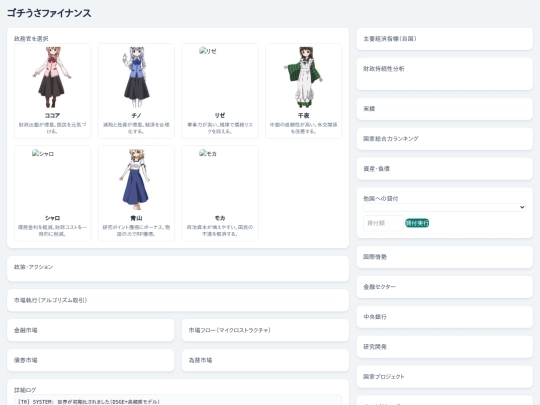Click the 国際情勢 panel title
Image resolution: width=540 pixels, height=405 pixels.
pos(375,257)
